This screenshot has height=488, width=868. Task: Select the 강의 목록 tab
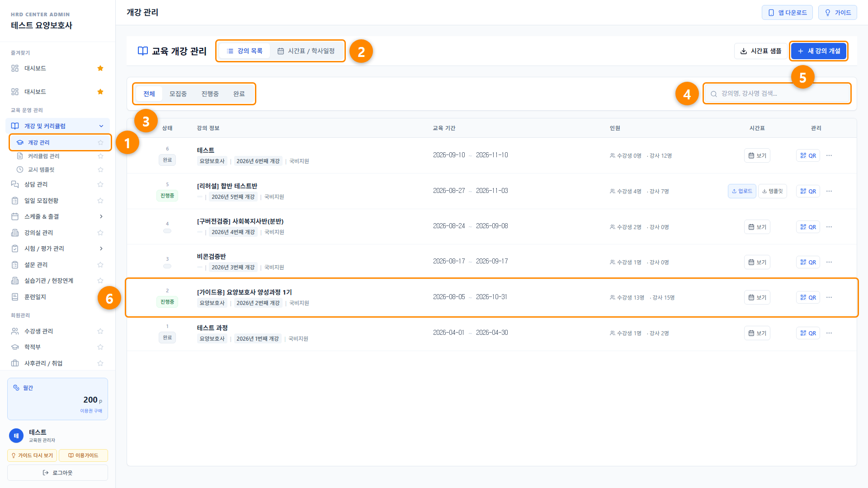point(244,51)
